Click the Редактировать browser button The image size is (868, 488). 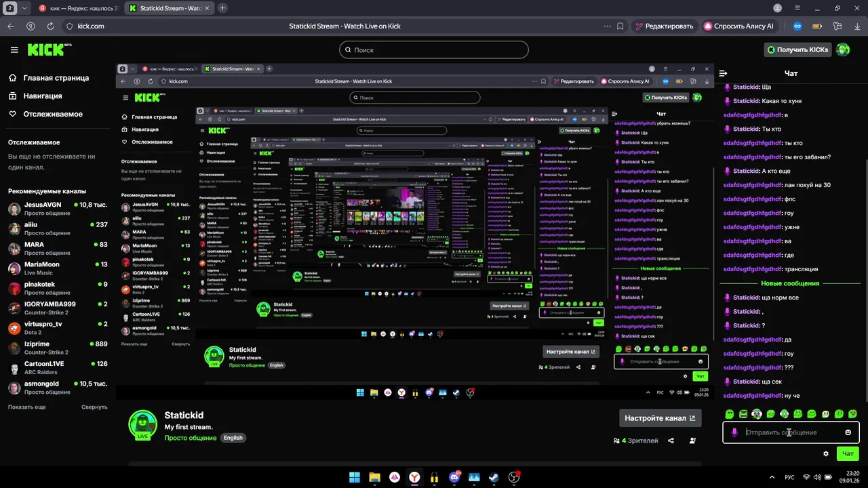click(x=664, y=26)
